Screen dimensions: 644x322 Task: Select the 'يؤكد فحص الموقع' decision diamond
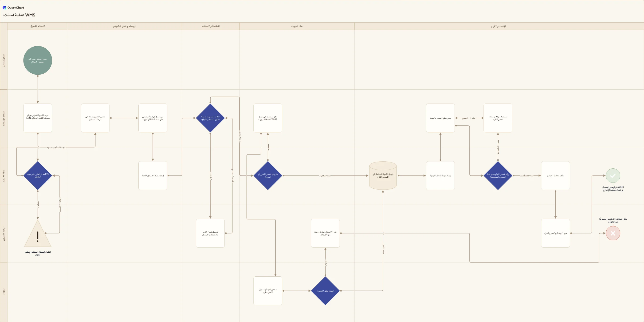tap(498, 176)
